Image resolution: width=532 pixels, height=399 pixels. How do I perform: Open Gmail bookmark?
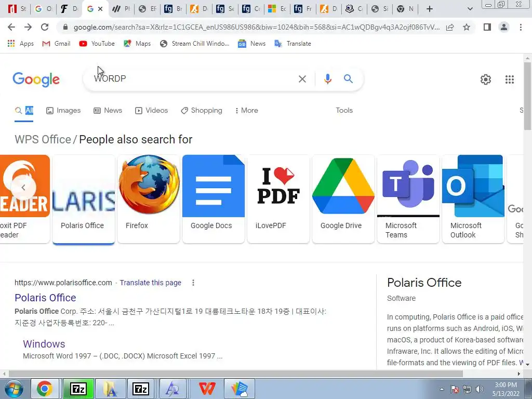pyautogui.click(x=56, y=44)
